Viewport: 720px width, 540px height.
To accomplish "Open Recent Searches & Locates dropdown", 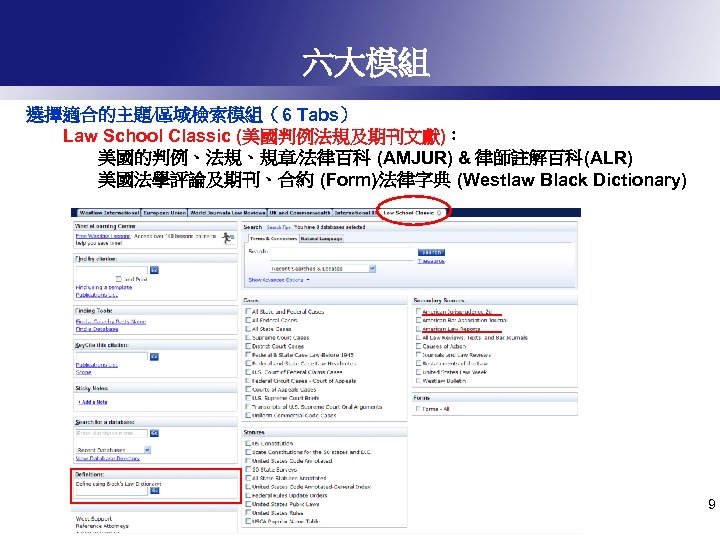I will tap(323, 269).
